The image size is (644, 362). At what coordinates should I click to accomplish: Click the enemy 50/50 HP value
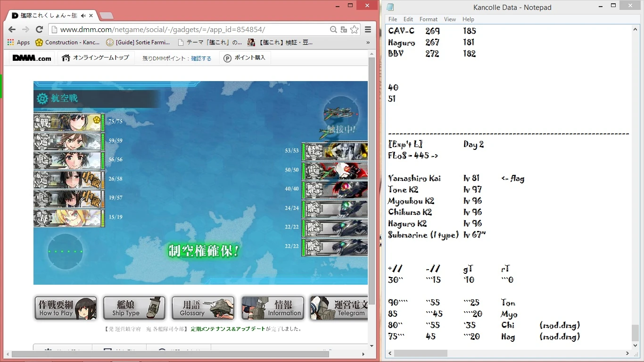coord(292,170)
